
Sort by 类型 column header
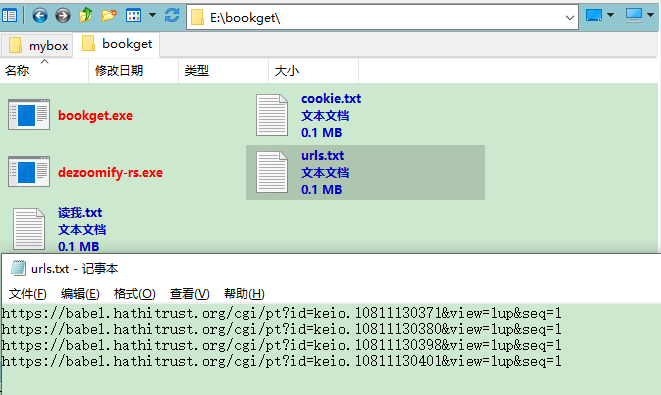tap(223, 70)
